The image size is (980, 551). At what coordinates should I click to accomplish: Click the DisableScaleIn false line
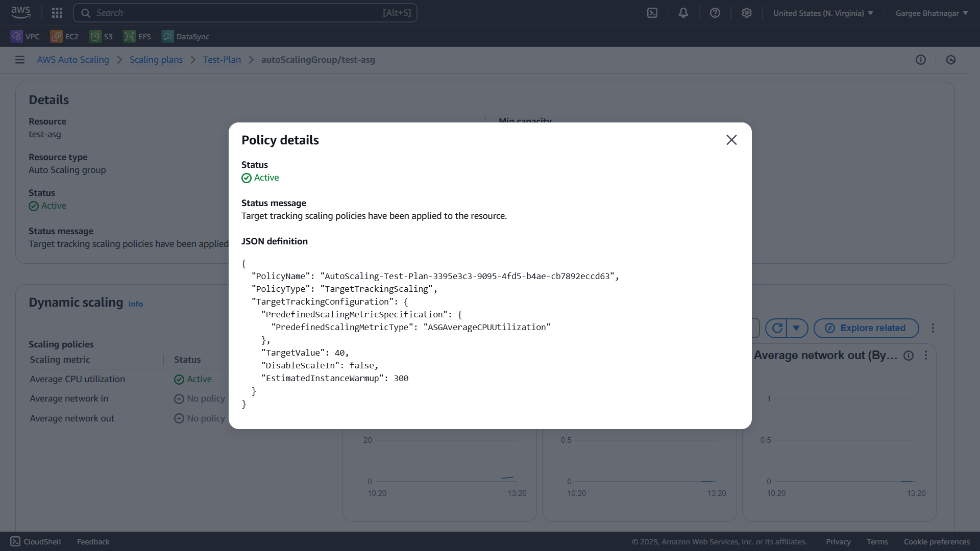[x=320, y=365]
